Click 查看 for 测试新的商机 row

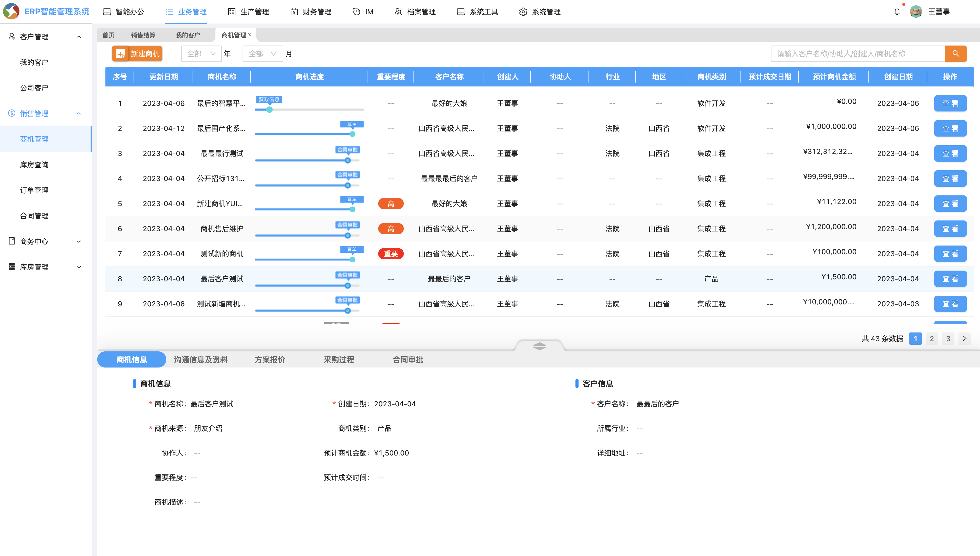950,253
